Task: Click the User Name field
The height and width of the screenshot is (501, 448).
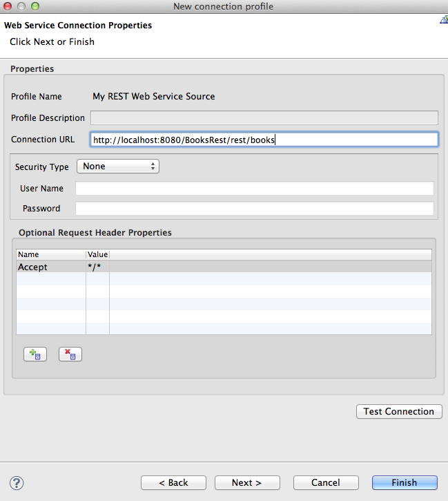Action: tap(255, 188)
